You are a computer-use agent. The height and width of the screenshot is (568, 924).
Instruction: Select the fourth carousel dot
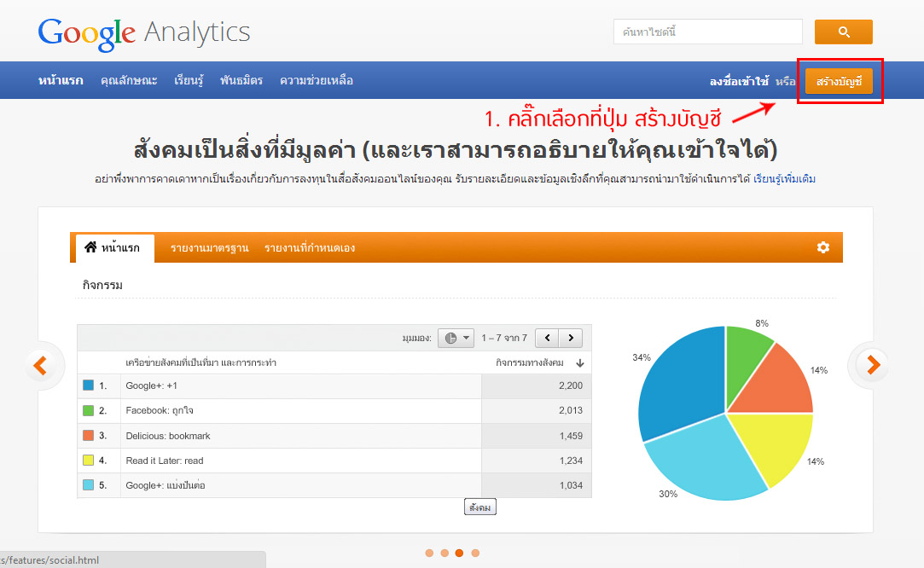475,553
